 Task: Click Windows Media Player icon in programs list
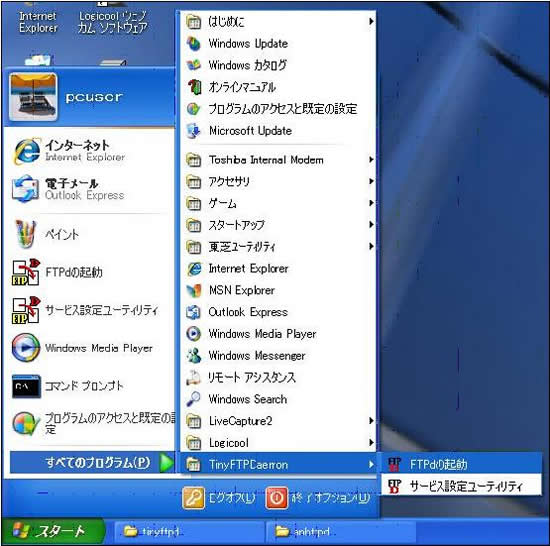click(194, 334)
